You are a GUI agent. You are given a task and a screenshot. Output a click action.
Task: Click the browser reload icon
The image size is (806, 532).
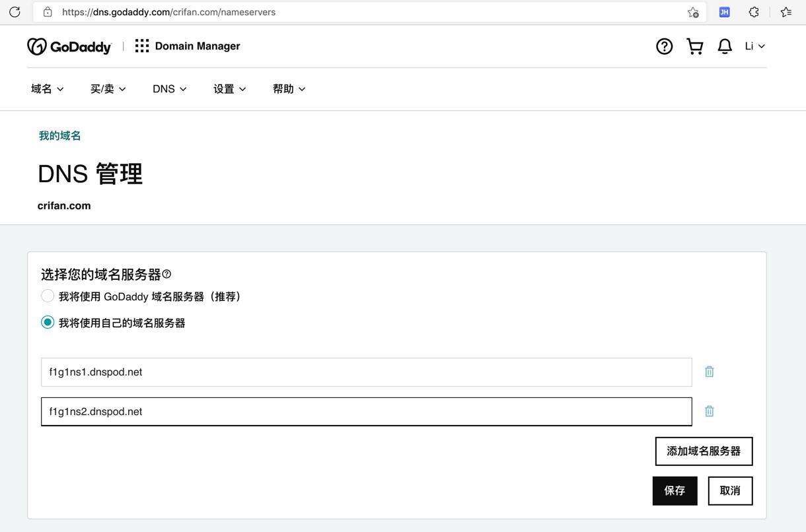click(x=15, y=12)
